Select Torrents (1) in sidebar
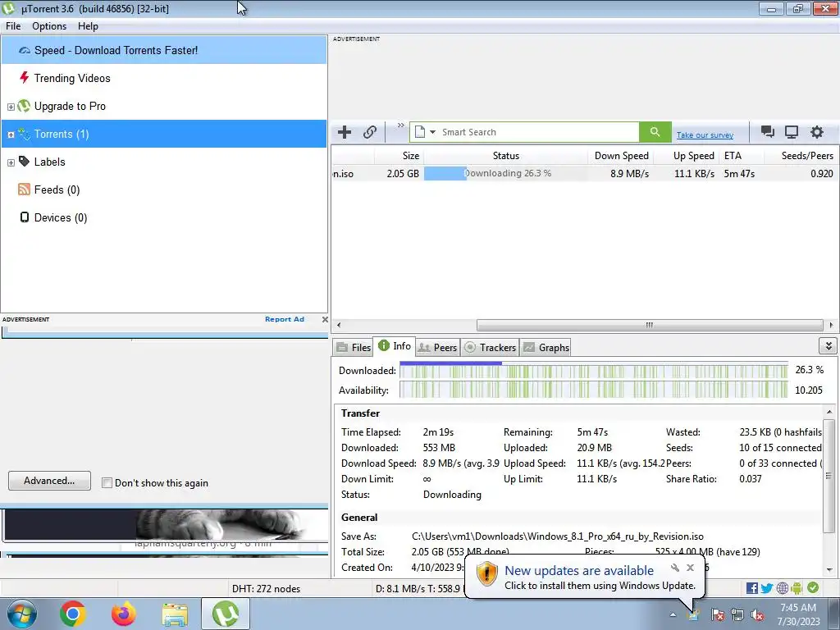Viewport: 840px width, 630px height. point(164,134)
